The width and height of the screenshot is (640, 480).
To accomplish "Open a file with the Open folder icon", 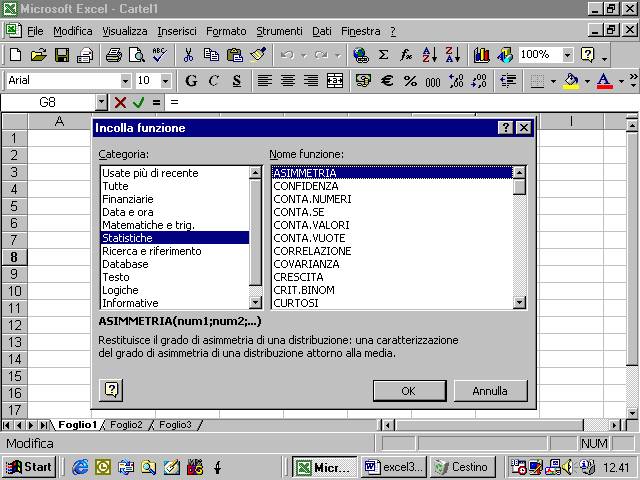I will (x=38, y=55).
